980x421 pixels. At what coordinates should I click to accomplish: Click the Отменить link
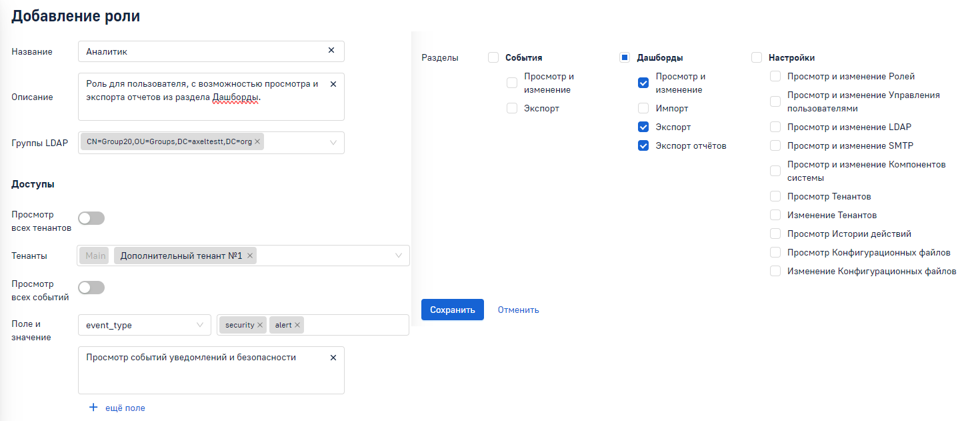click(x=518, y=310)
